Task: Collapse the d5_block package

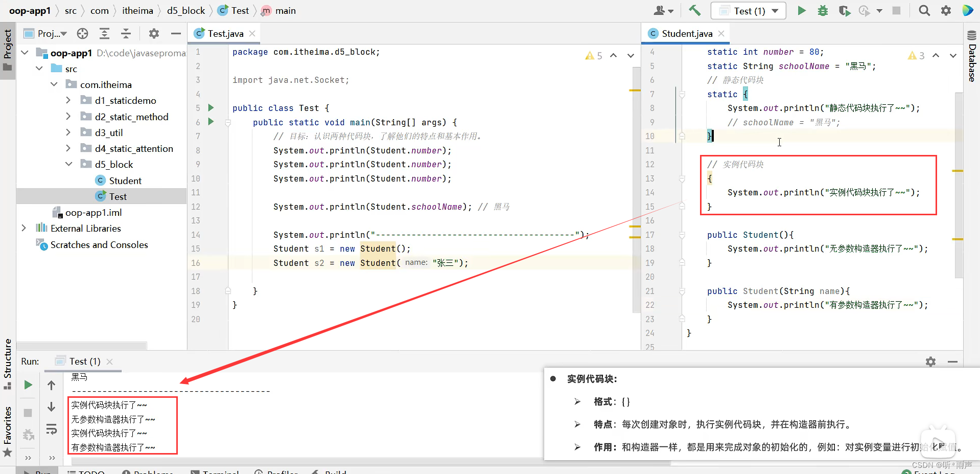Action: click(68, 164)
